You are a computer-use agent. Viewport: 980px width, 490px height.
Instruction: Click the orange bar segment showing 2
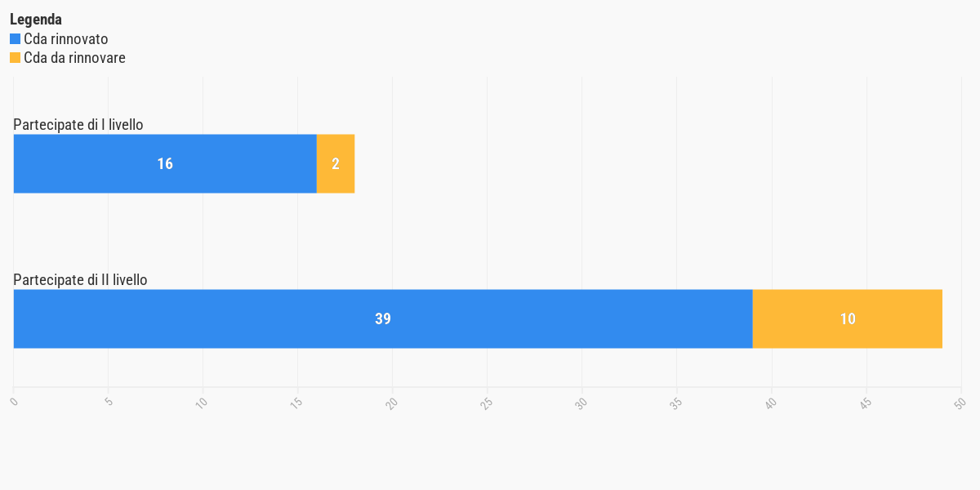pos(336,163)
